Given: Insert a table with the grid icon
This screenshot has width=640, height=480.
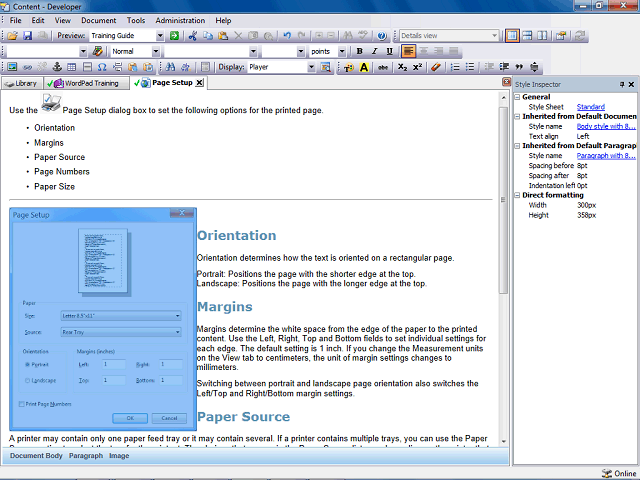Looking at the screenshot, I should [x=72, y=67].
